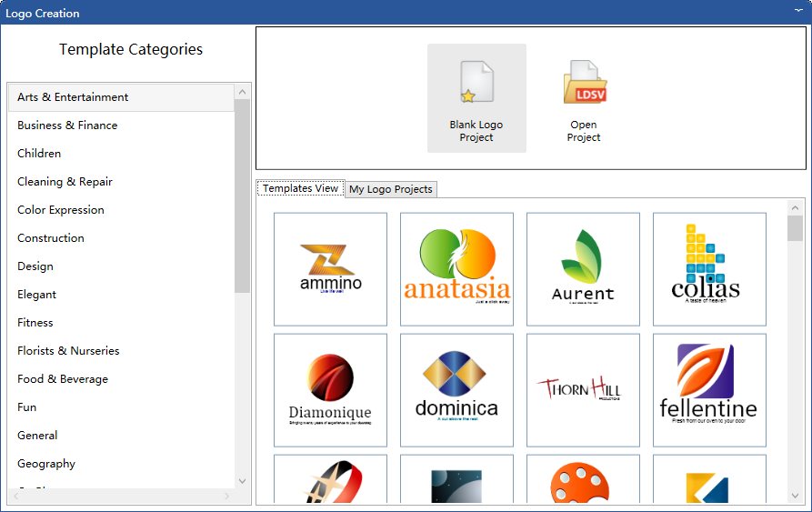Image resolution: width=812 pixels, height=512 pixels.
Task: Choose the dominica logo template
Action: click(x=456, y=390)
